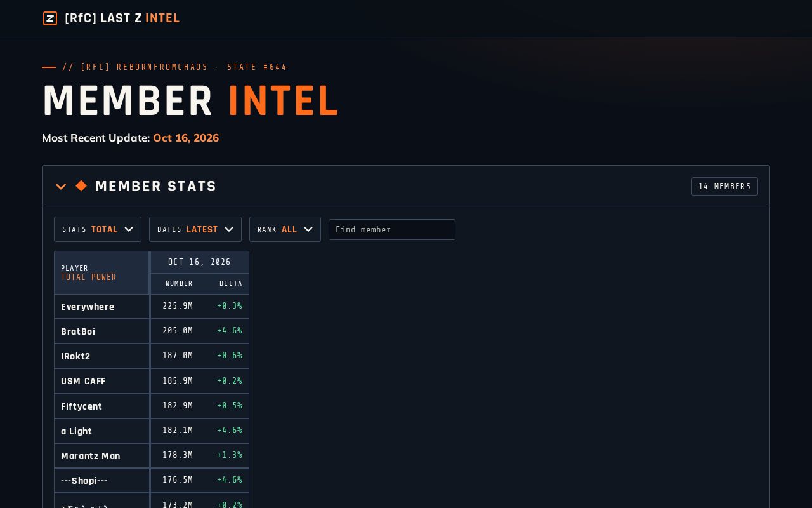Select player IRokt2 in the table
Viewport: 812px width, 508px height.
point(75,356)
